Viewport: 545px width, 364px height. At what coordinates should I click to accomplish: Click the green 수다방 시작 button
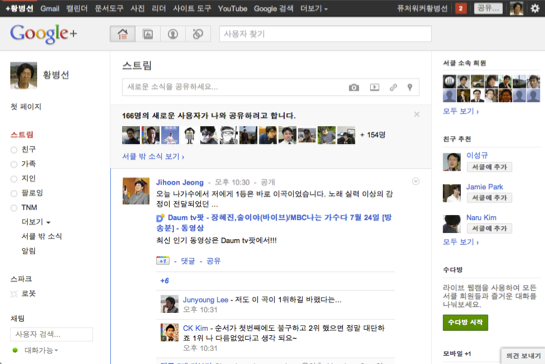point(465,322)
